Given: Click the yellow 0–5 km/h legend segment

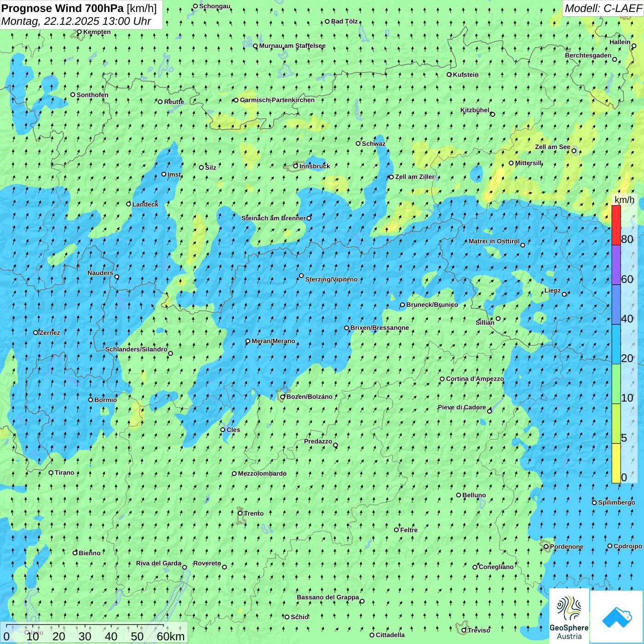Looking at the screenshot, I should [616, 463].
